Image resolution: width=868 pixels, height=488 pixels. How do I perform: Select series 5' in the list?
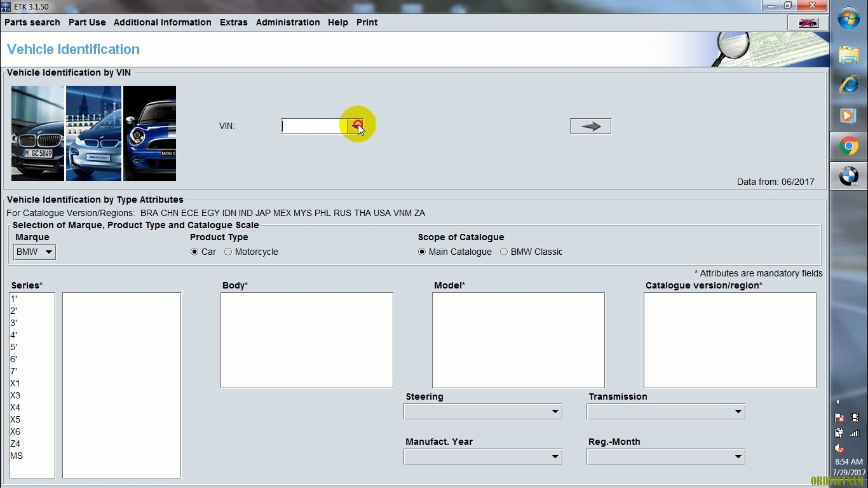32,347
